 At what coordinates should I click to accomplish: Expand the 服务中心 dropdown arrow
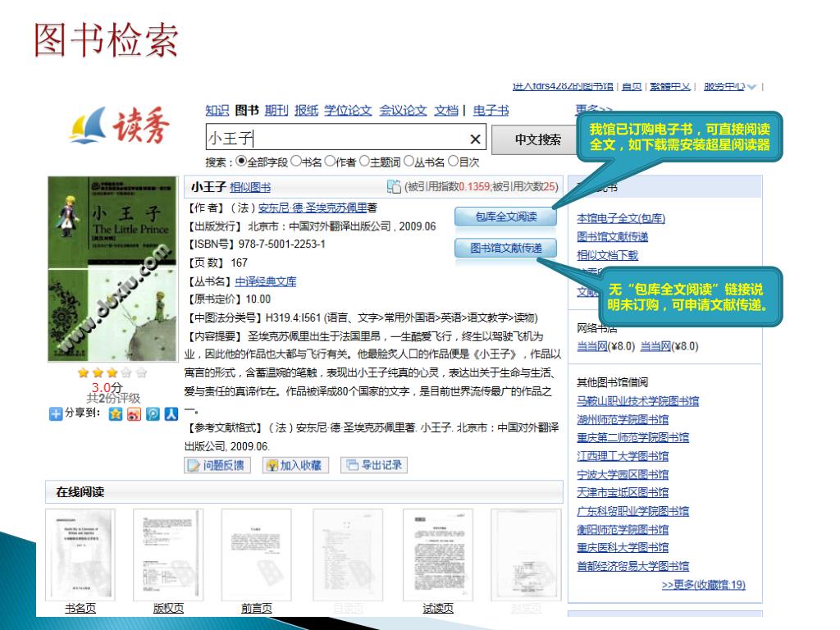751,87
